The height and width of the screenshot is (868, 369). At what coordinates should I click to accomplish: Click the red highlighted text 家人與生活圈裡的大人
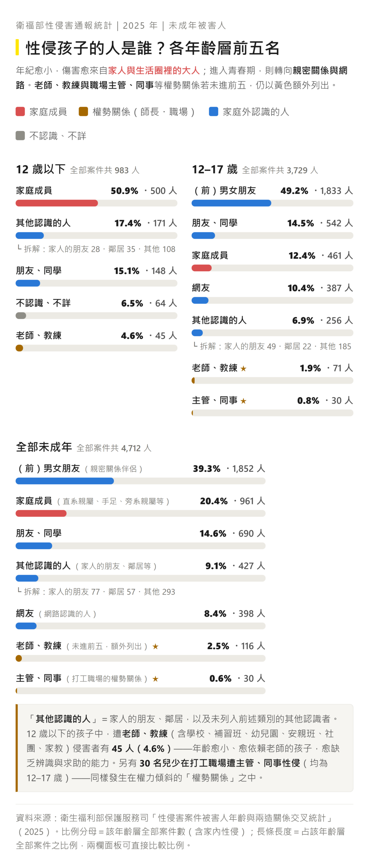tap(153, 70)
